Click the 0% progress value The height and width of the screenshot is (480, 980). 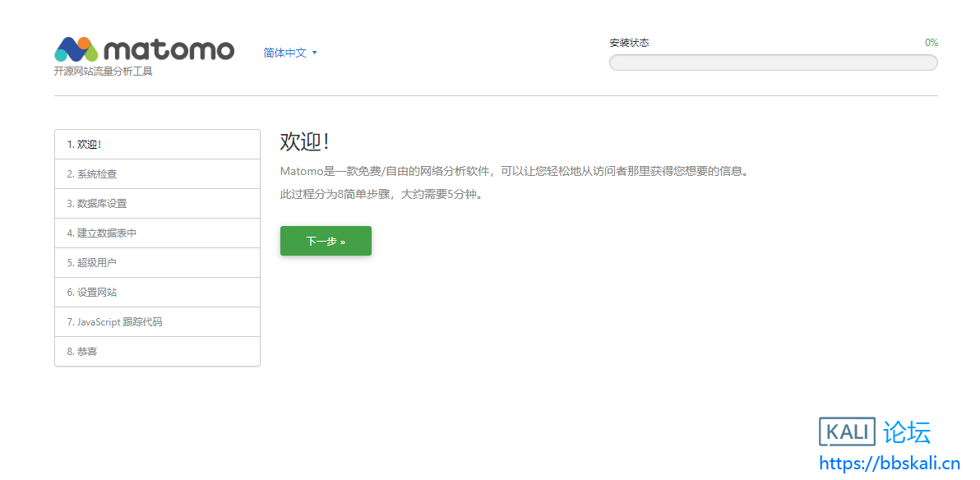click(x=931, y=43)
